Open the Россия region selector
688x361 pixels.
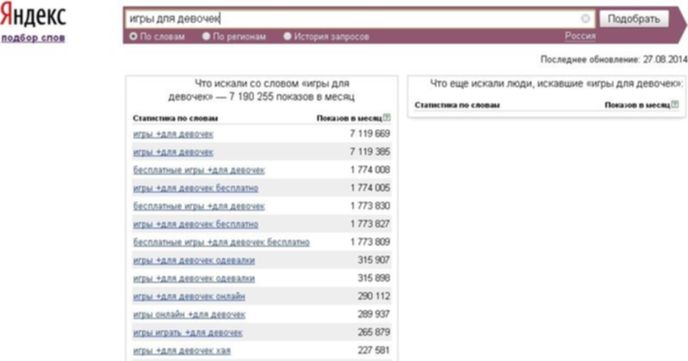[x=580, y=36]
